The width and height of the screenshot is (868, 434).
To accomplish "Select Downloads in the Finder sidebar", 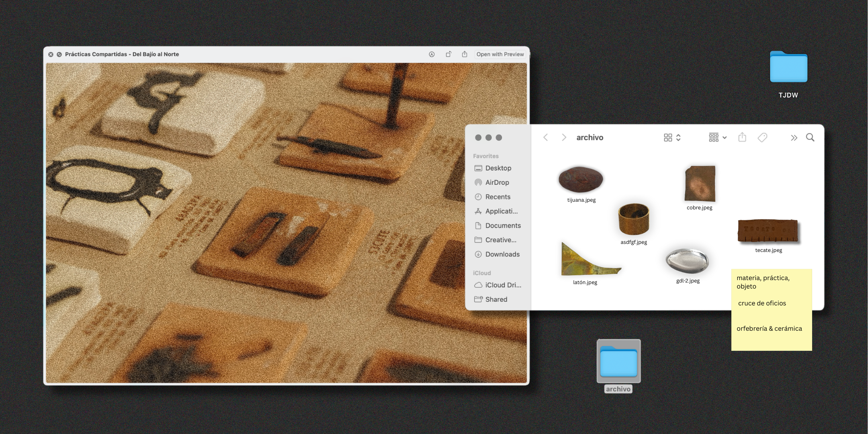I will (x=502, y=254).
